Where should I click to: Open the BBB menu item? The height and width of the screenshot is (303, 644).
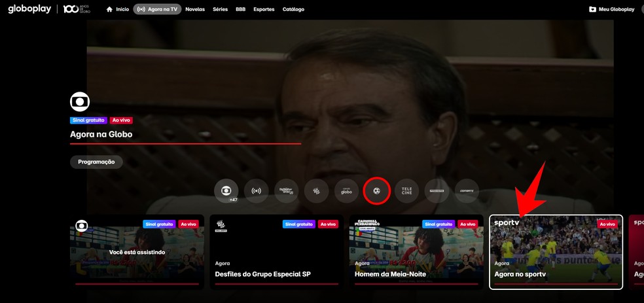pos(241,9)
